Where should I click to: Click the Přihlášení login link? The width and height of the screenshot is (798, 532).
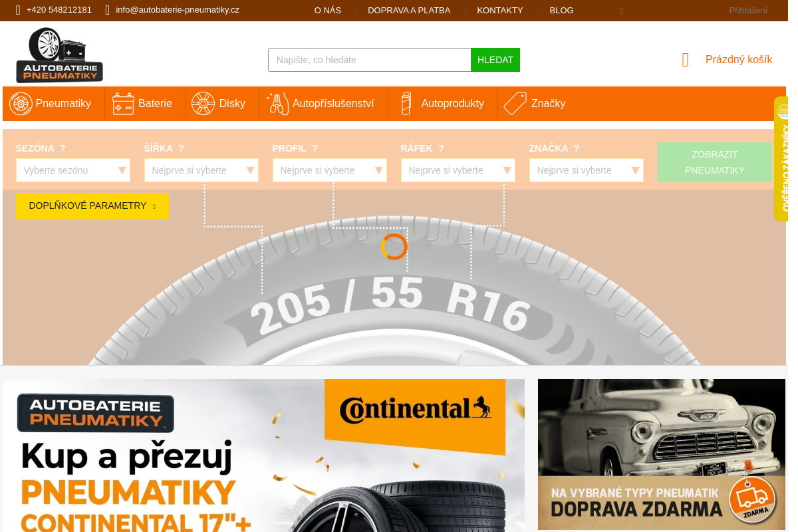[748, 11]
